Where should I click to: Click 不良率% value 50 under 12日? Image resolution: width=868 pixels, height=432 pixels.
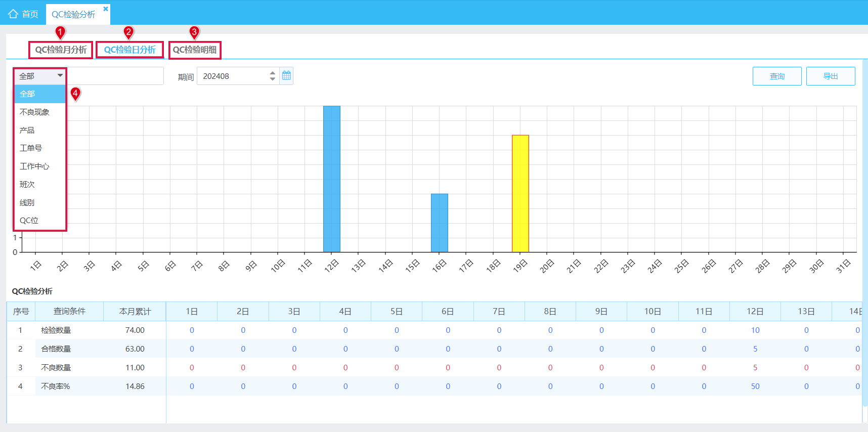point(755,386)
